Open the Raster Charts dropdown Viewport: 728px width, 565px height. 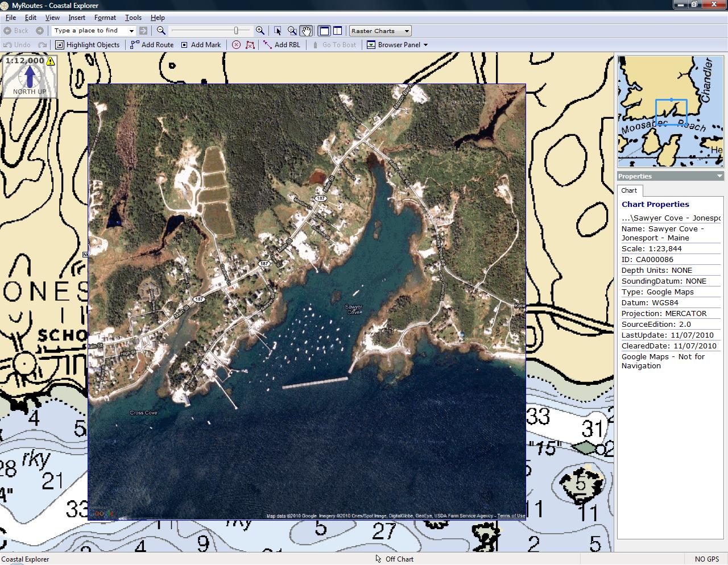coord(380,31)
